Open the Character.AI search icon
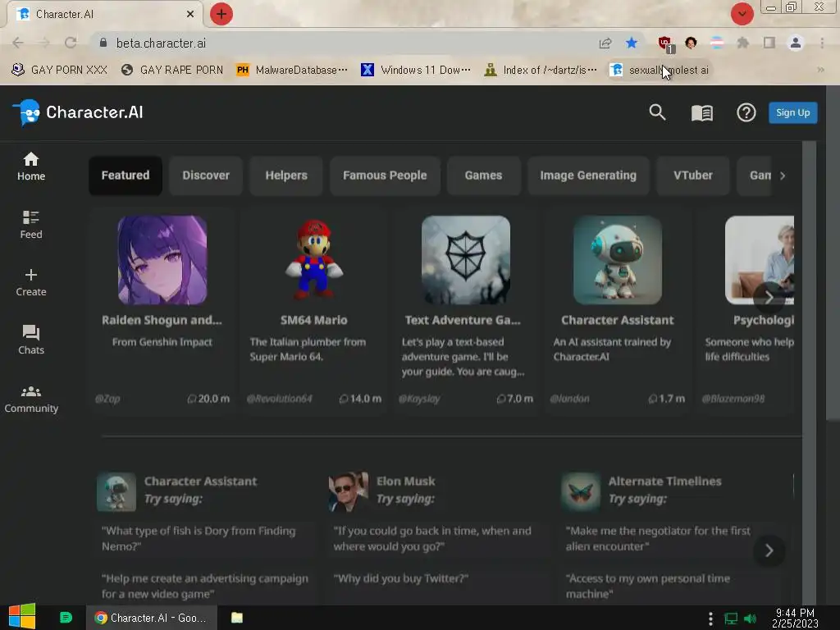The image size is (840, 630). pos(657,112)
